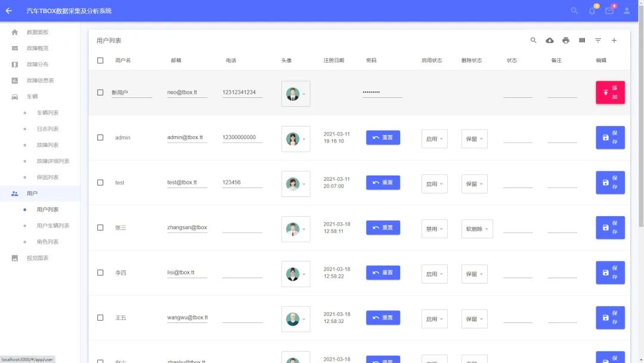This screenshot has height=363, width=644.
Task: Click the cloud export icon
Action: pos(550,41)
